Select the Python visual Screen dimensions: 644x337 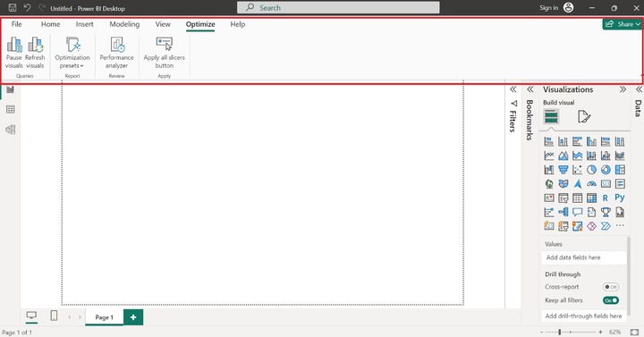tap(620, 198)
